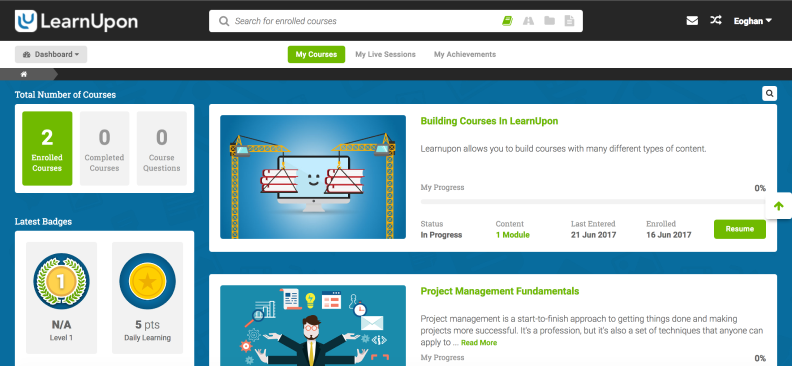
Task: Select the Course Questions count tile
Action: click(x=162, y=149)
